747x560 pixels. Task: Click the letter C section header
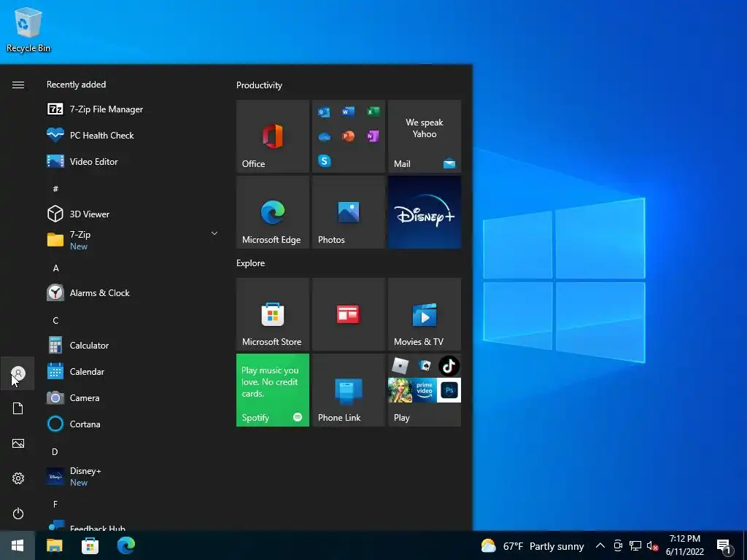tap(55, 321)
